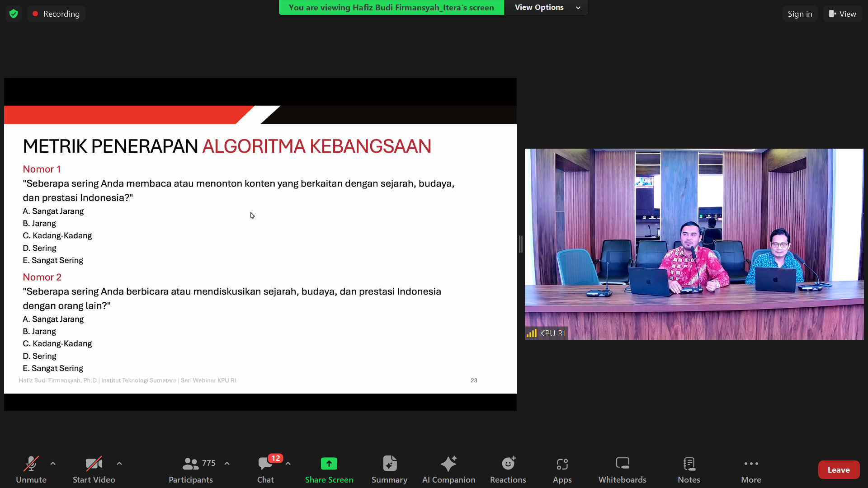Click the green Share Screen icon
The width and height of the screenshot is (868, 488).
(x=329, y=464)
